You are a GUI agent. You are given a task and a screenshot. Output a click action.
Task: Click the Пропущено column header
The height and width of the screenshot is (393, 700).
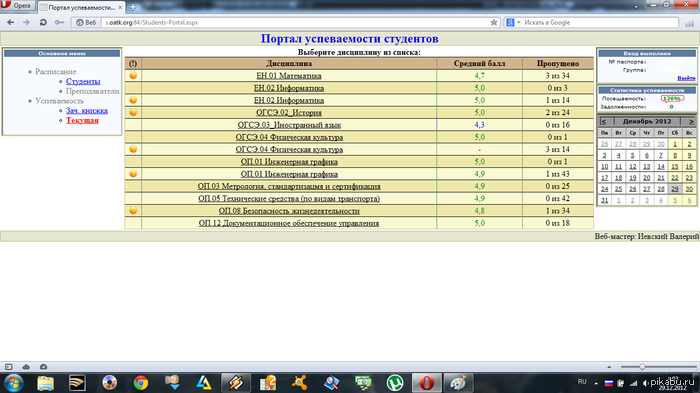tap(558, 63)
